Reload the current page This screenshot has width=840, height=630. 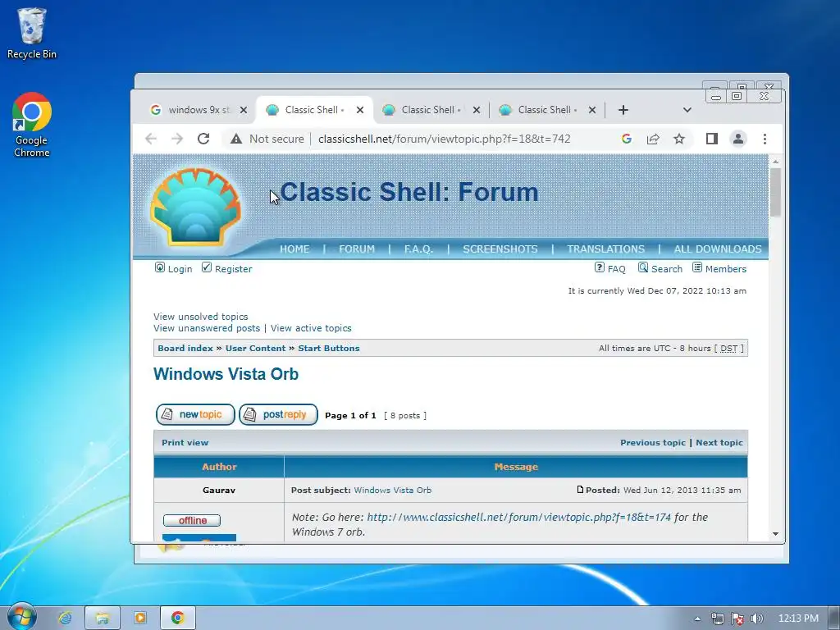pyautogui.click(x=203, y=139)
